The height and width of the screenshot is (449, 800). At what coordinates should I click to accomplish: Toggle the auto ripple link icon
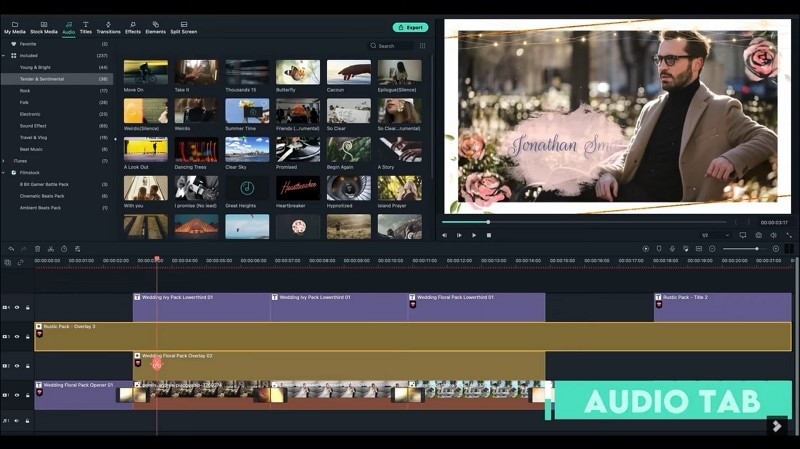click(20, 263)
